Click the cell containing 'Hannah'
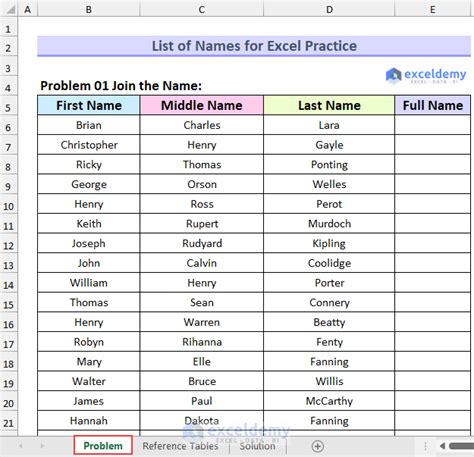 coord(89,420)
